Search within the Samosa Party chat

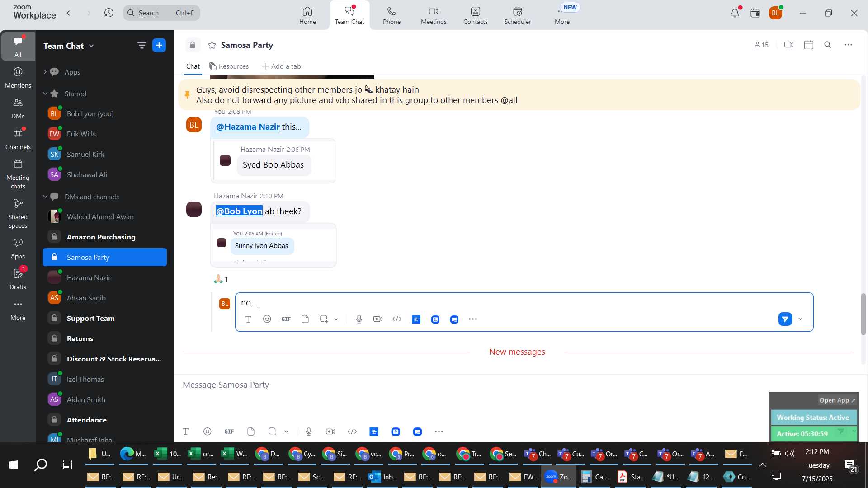point(828,45)
